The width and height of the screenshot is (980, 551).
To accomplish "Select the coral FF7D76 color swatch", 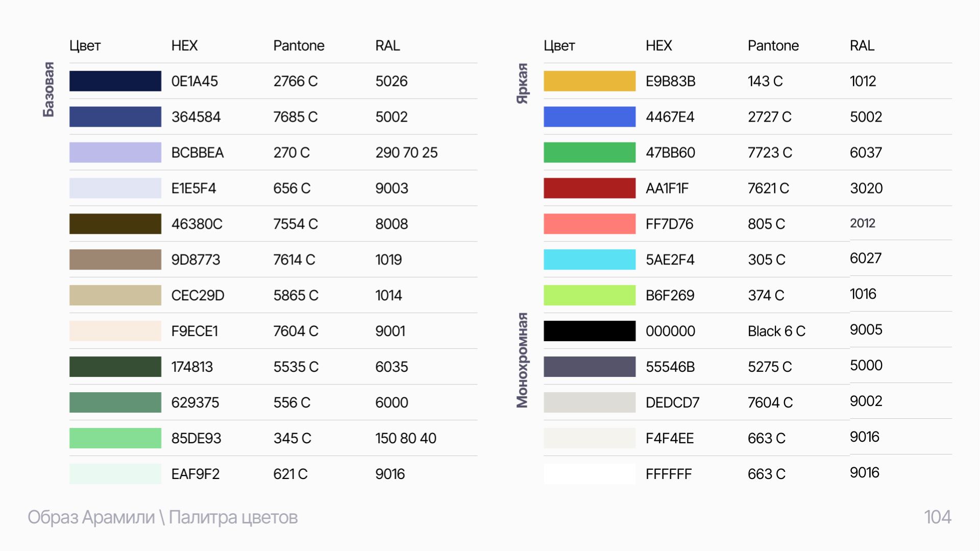I will (589, 224).
